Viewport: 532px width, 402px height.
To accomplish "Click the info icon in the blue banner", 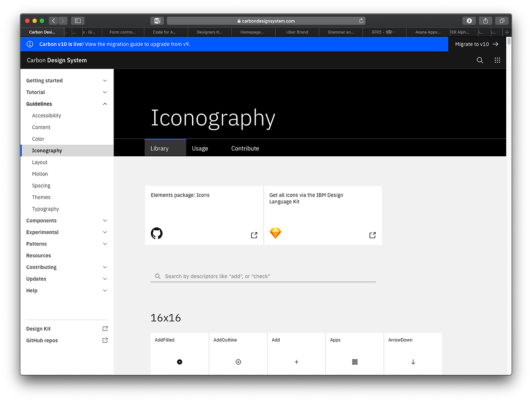I will coord(30,44).
